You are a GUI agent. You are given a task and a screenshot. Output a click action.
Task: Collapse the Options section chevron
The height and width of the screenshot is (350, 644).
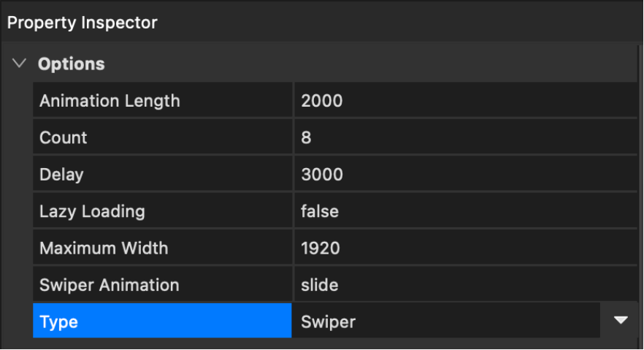[19, 64]
